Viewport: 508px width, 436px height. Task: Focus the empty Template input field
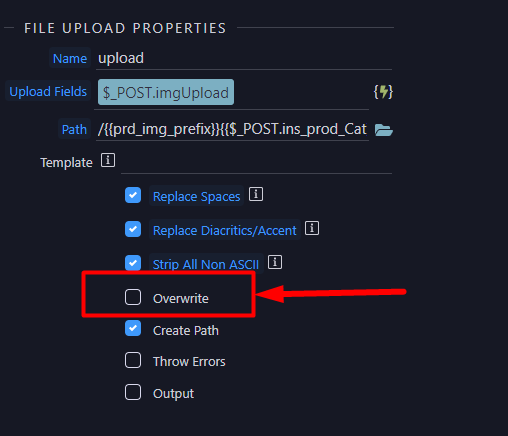pyautogui.click(x=256, y=162)
